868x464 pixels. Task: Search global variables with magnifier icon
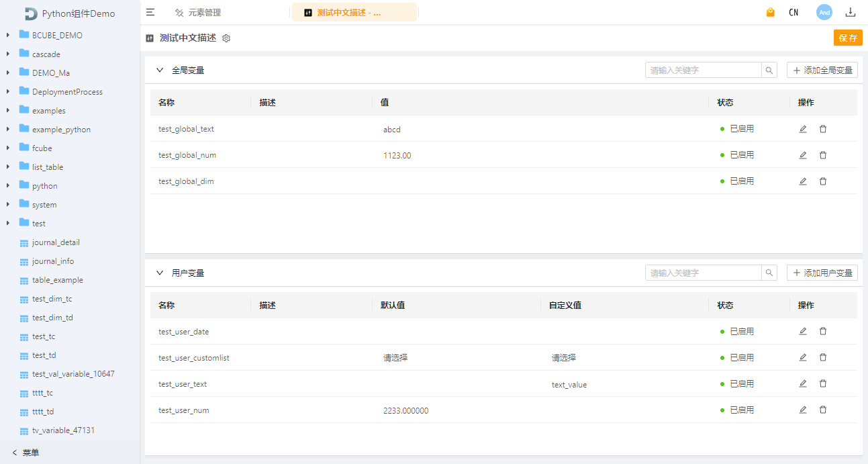[769, 70]
